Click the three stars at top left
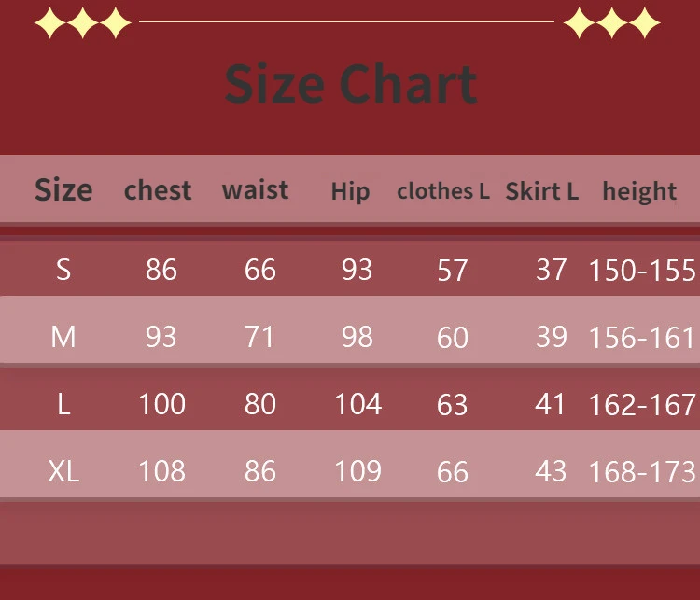 click(83, 23)
